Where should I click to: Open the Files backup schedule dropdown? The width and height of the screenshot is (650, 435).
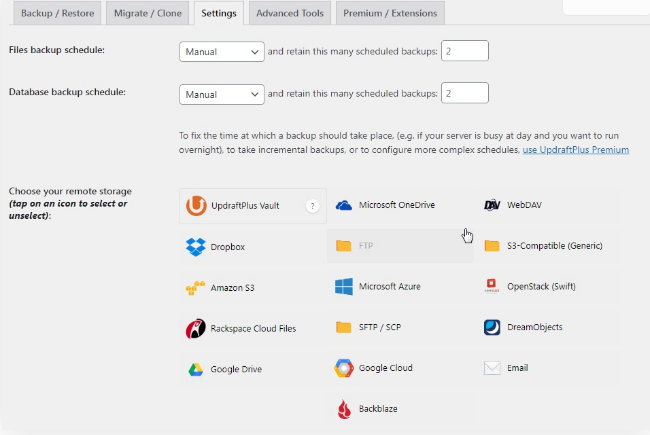point(222,52)
